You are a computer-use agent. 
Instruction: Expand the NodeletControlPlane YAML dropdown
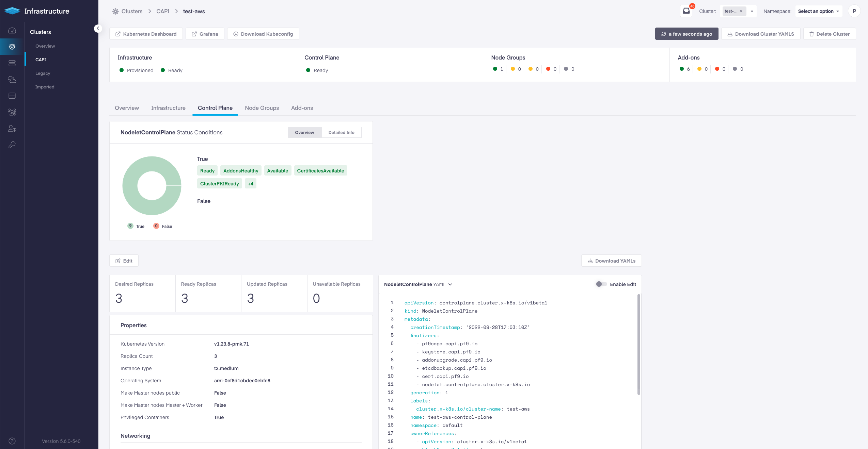click(450, 284)
